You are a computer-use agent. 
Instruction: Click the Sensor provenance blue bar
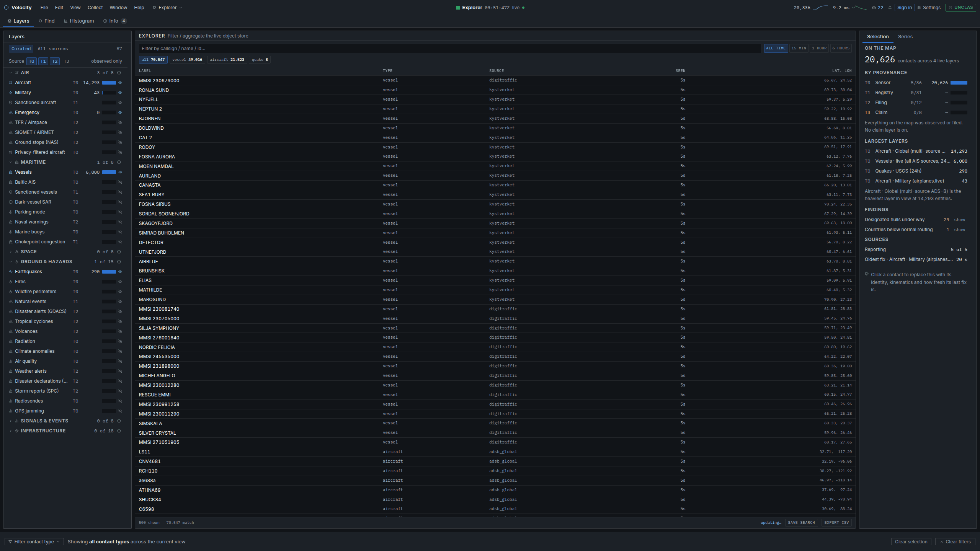(959, 83)
